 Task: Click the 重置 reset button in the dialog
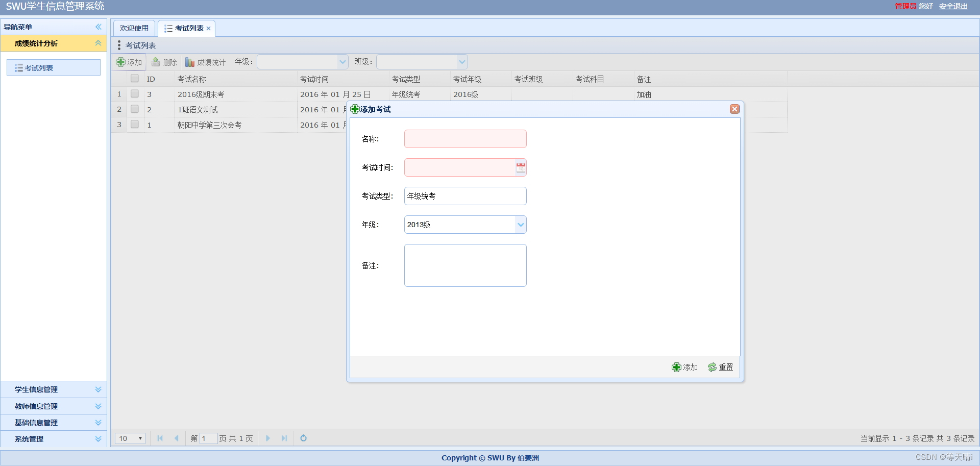pos(720,367)
